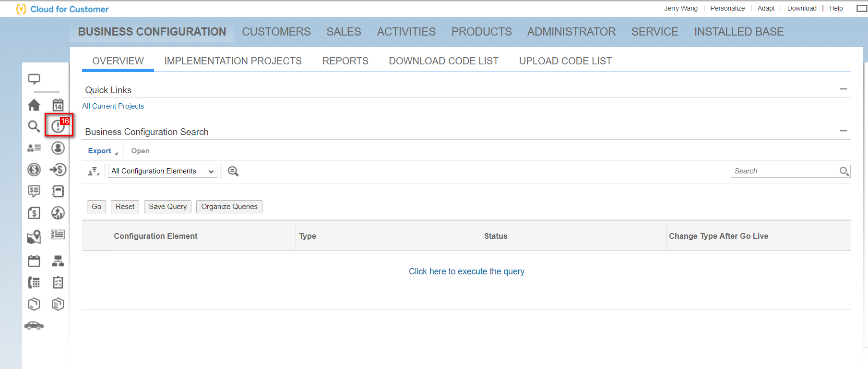This screenshot has width=868, height=369.
Task: Go to Home via house icon
Action: (x=34, y=105)
